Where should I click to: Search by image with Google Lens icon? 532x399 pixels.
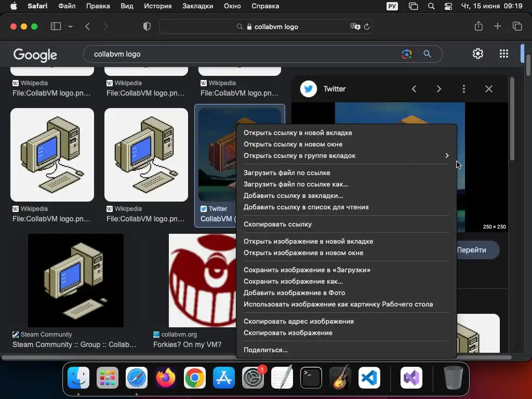click(x=406, y=54)
